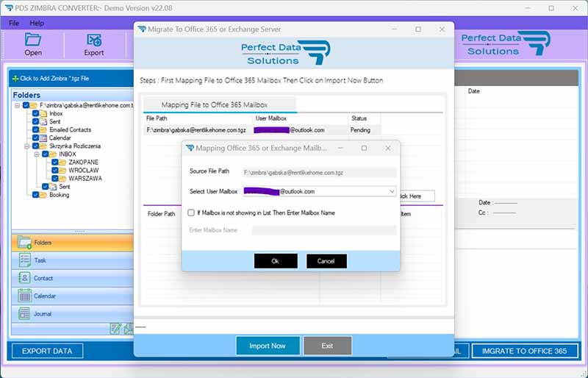
Task: Click the Calendar grid icon in tree
Action: pos(43,138)
